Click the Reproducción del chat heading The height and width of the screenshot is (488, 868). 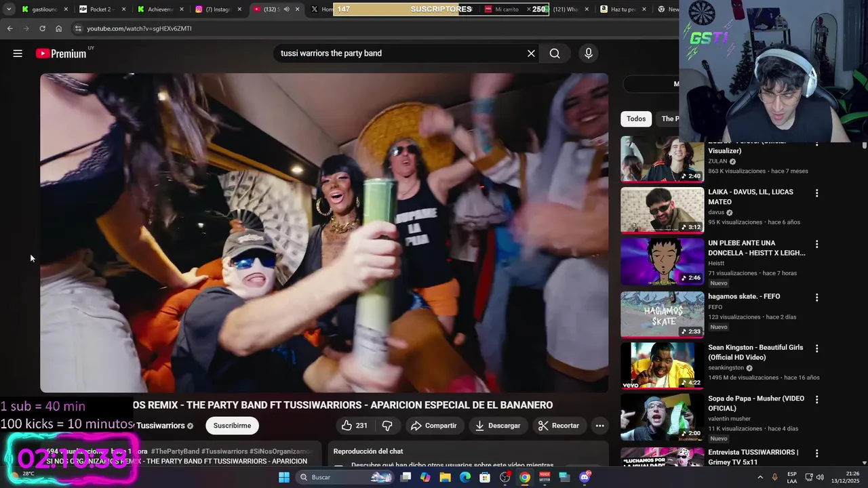pyautogui.click(x=368, y=451)
